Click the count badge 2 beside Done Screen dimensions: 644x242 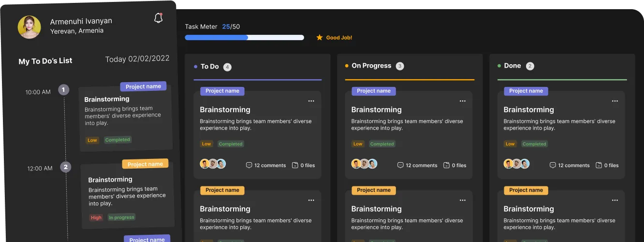[x=530, y=66]
